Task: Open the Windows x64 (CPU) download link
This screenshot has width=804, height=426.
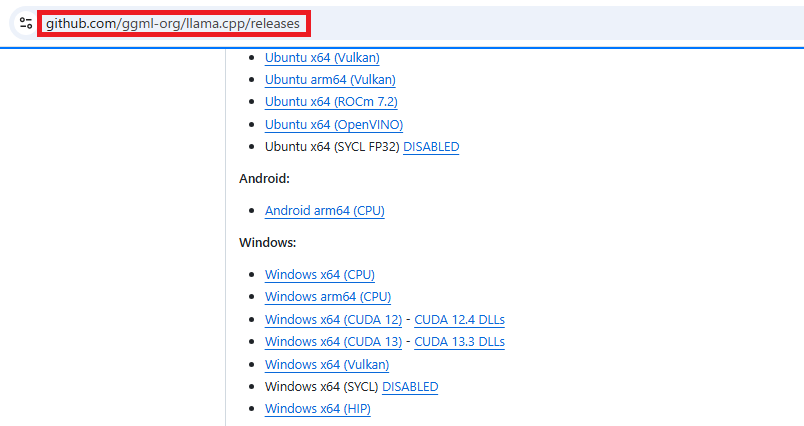Action: (x=320, y=275)
